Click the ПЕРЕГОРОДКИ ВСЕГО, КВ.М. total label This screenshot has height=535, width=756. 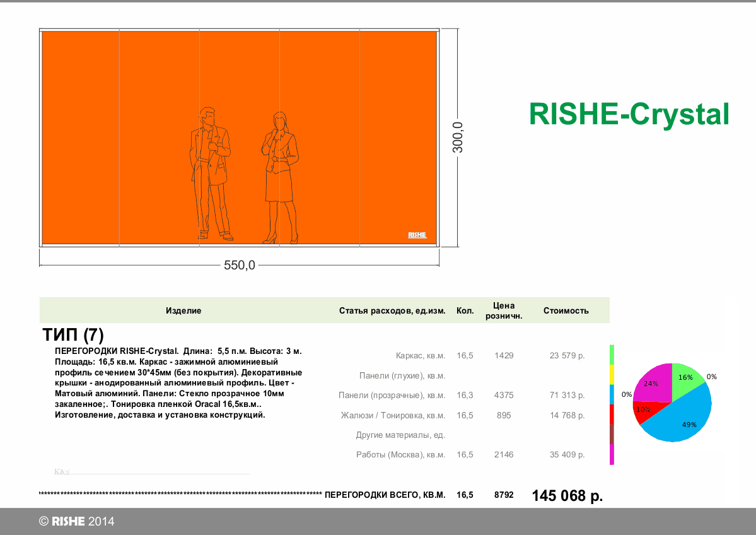click(x=385, y=495)
